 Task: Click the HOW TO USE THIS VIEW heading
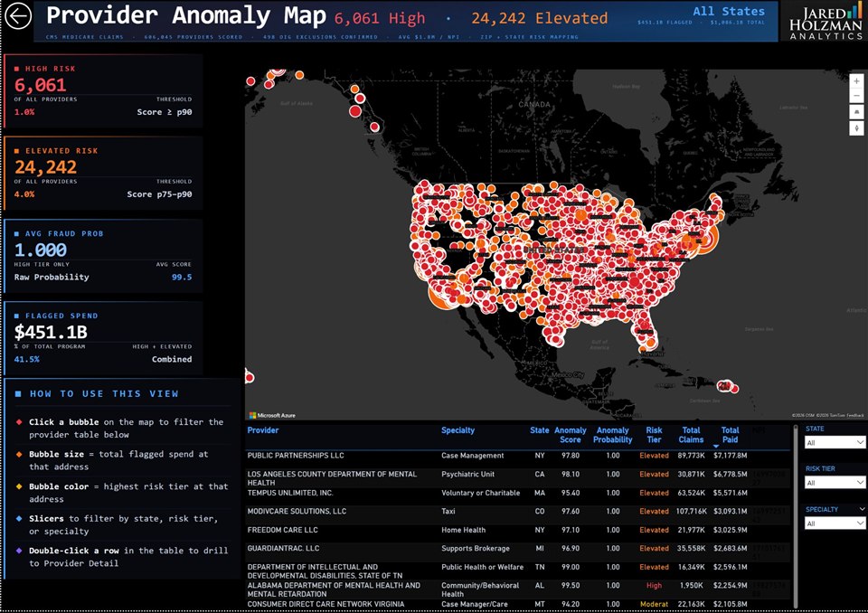point(104,393)
